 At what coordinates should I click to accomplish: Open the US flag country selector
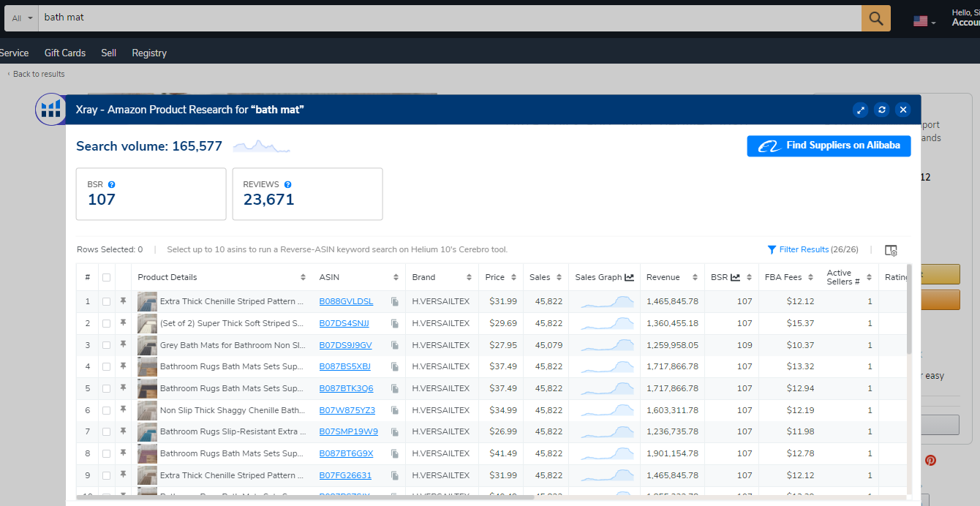(924, 21)
